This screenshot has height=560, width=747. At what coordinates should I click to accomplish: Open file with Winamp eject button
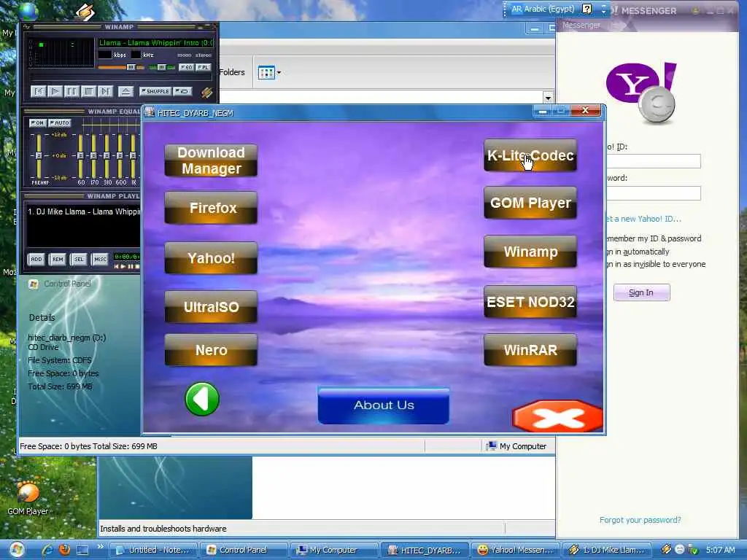click(125, 91)
